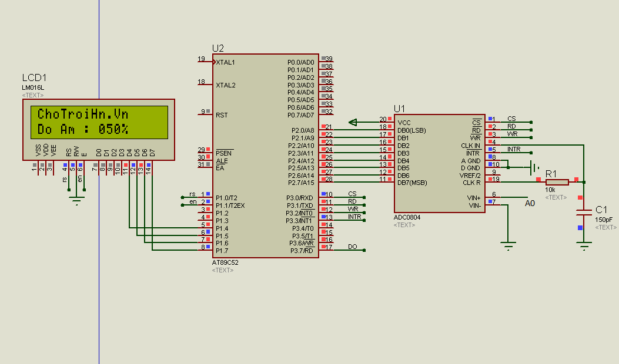Click the A0 net label at VIN+

click(x=530, y=203)
